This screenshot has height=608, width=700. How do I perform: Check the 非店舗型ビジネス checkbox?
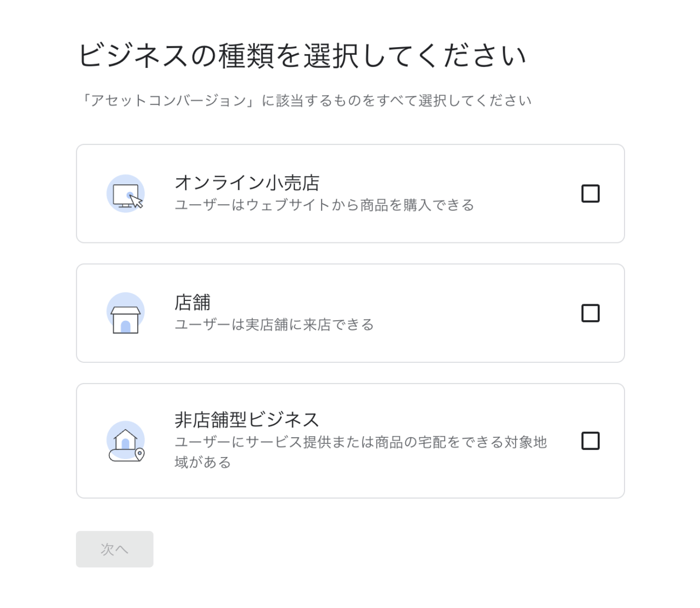tap(591, 441)
